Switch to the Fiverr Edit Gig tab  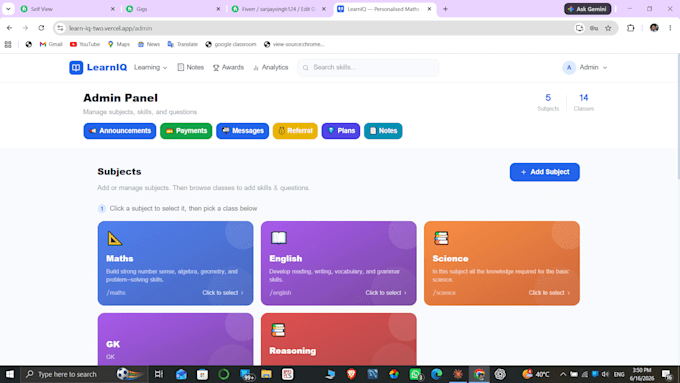(x=278, y=9)
